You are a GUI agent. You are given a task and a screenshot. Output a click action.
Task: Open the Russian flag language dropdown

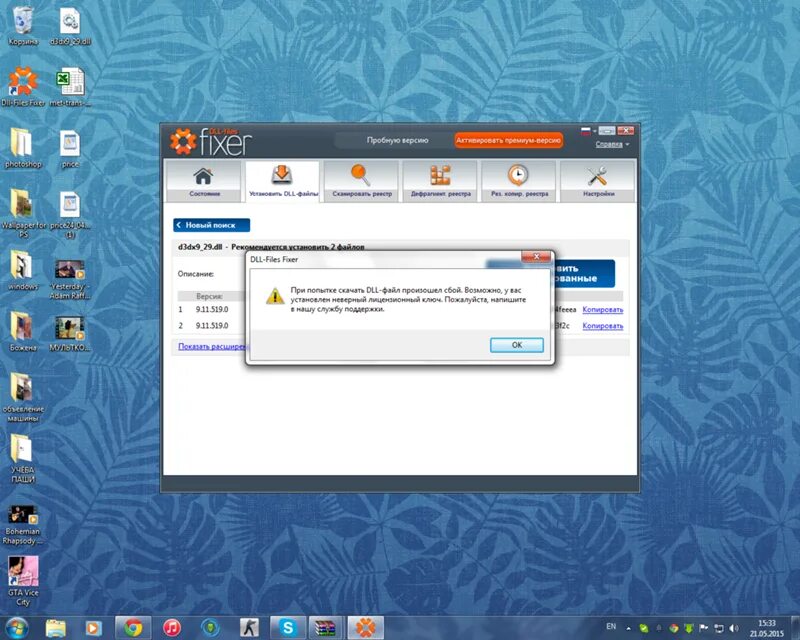[589, 131]
